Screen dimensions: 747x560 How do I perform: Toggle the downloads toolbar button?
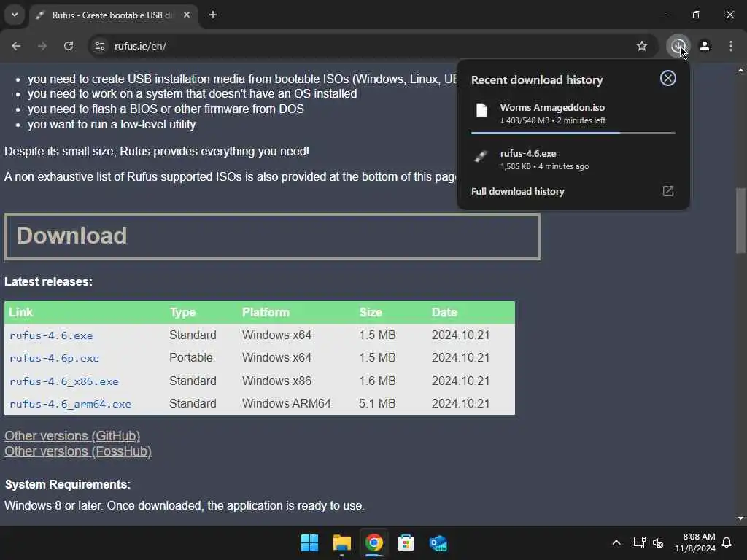(x=678, y=46)
